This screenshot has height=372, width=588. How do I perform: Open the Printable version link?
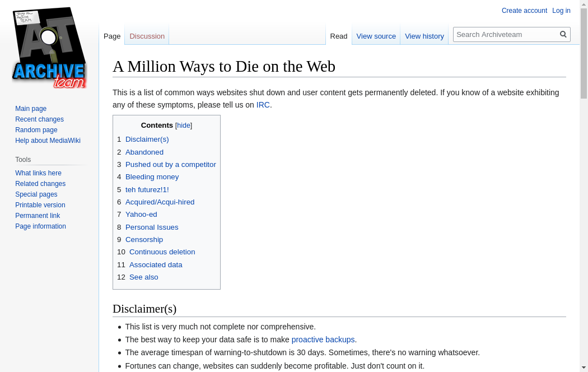tap(40, 205)
